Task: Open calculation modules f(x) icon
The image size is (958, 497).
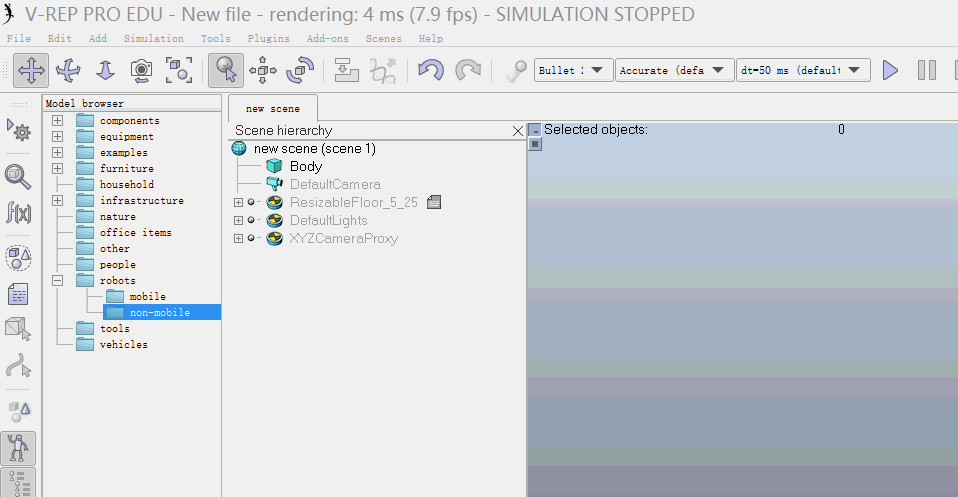Action: point(18,213)
